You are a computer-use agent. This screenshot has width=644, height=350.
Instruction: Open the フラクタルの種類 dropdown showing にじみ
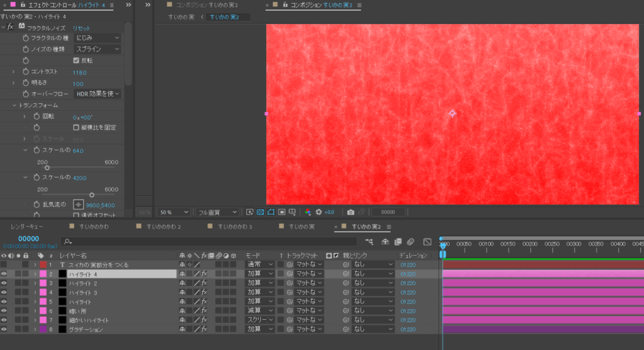coord(97,38)
